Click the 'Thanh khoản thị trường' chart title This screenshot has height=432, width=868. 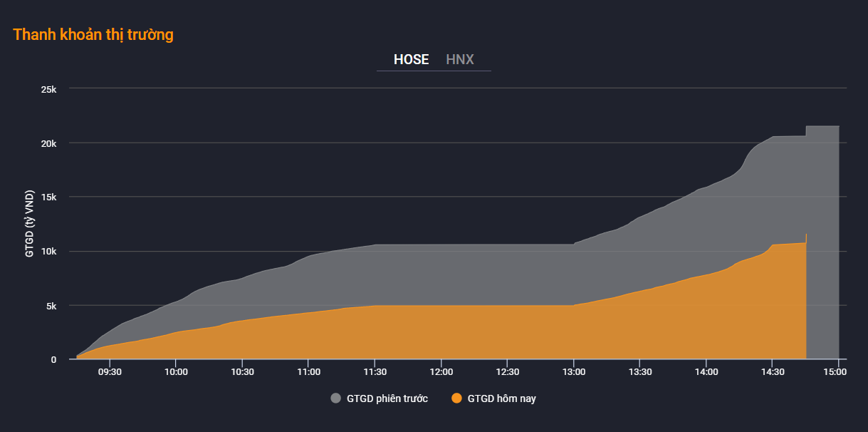point(93,34)
